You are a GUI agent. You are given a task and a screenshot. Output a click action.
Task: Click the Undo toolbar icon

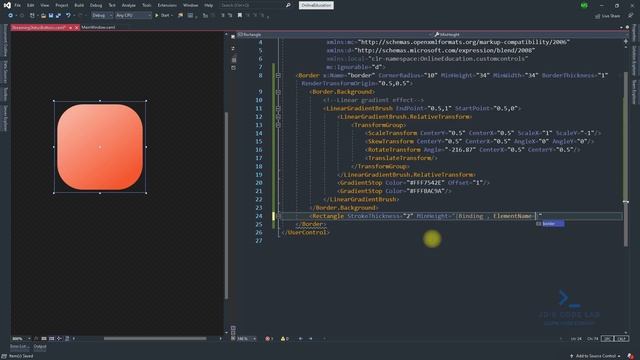coord(68,16)
